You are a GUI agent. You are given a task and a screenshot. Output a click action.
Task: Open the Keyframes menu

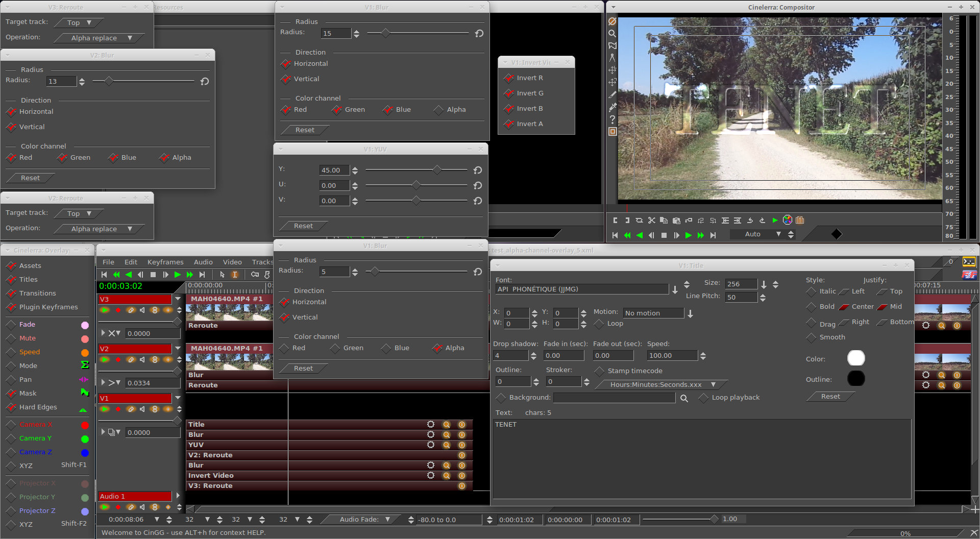click(165, 262)
